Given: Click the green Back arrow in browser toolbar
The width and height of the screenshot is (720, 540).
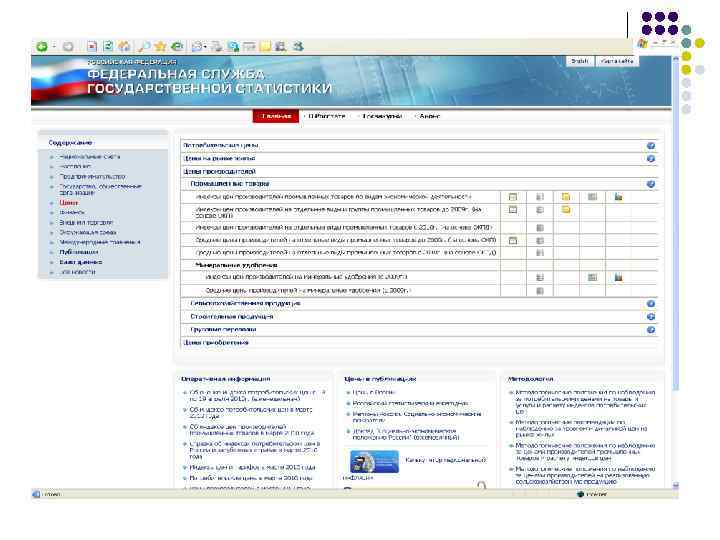Looking at the screenshot, I should (x=42, y=46).
